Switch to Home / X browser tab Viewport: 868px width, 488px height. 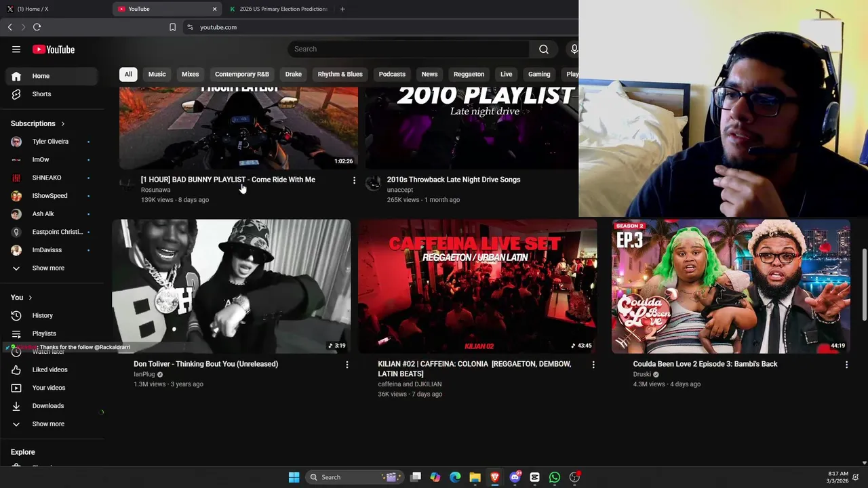pyautogui.click(x=54, y=9)
